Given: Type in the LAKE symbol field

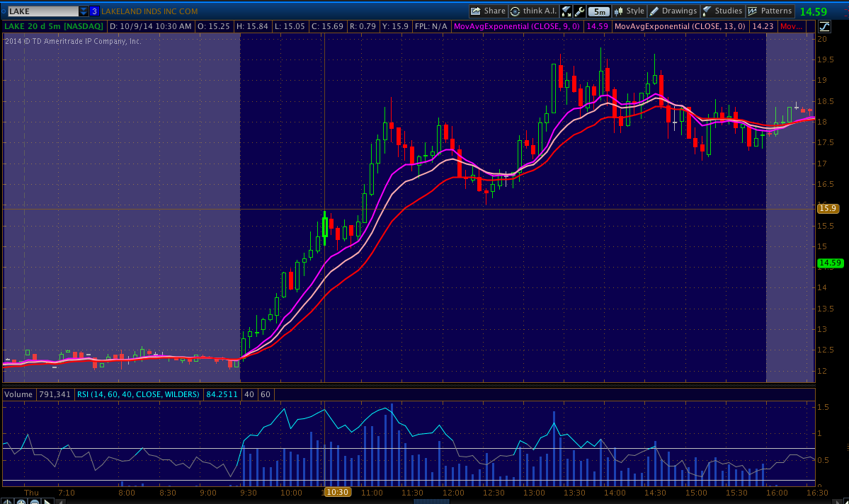Looking at the screenshot, I should pos(41,11).
